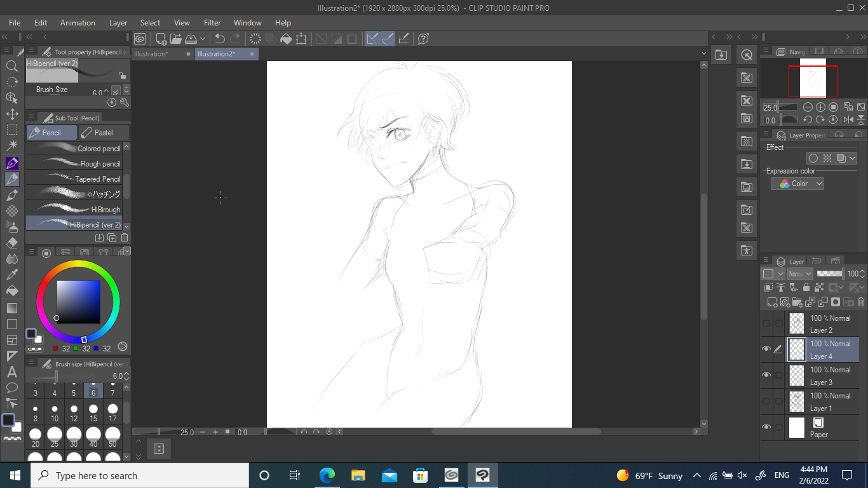
Task: Hide Layer 4 using its eye icon
Action: coord(766,349)
